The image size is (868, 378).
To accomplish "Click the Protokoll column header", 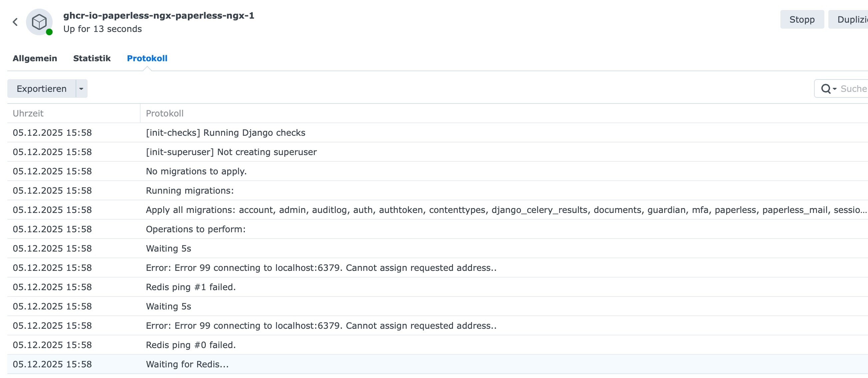I will pos(165,113).
